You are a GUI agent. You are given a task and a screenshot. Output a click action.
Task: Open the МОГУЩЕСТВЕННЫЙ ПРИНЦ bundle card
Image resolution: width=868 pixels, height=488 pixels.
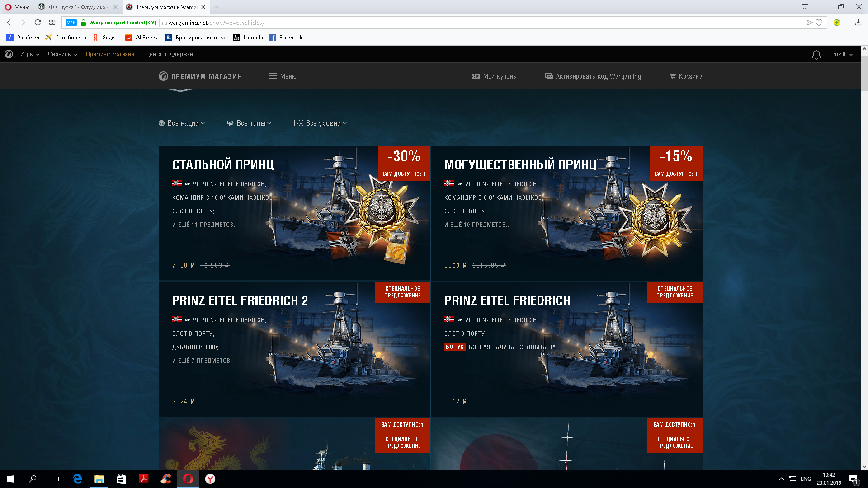(x=566, y=213)
